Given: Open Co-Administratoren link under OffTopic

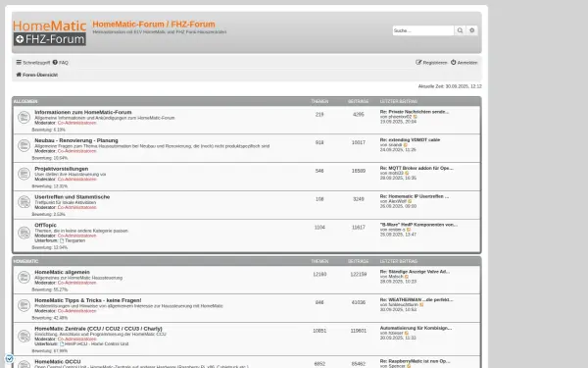Looking at the screenshot, I should (76, 236).
